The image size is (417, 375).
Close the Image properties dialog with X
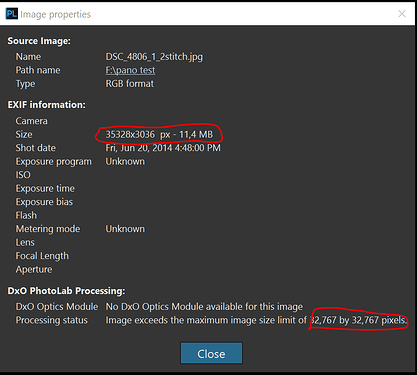402,14
